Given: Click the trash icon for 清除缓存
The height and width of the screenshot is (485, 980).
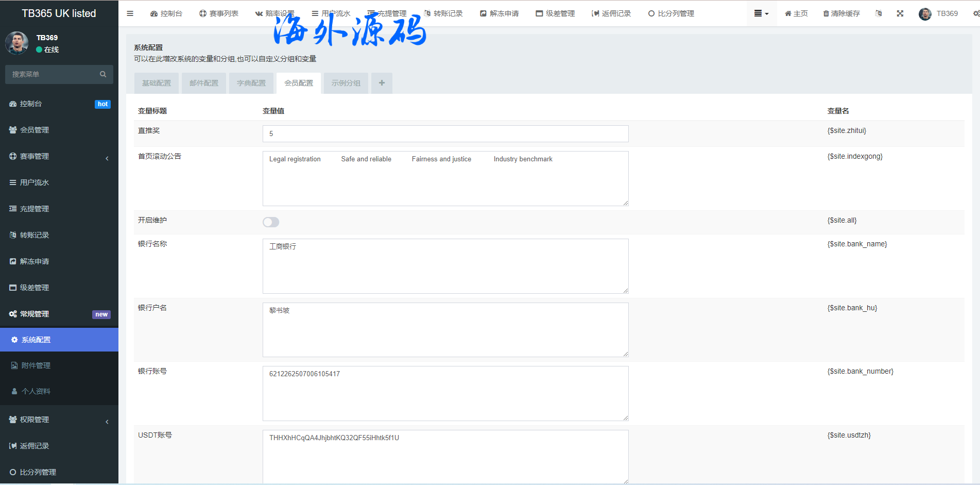Looking at the screenshot, I should [826, 13].
